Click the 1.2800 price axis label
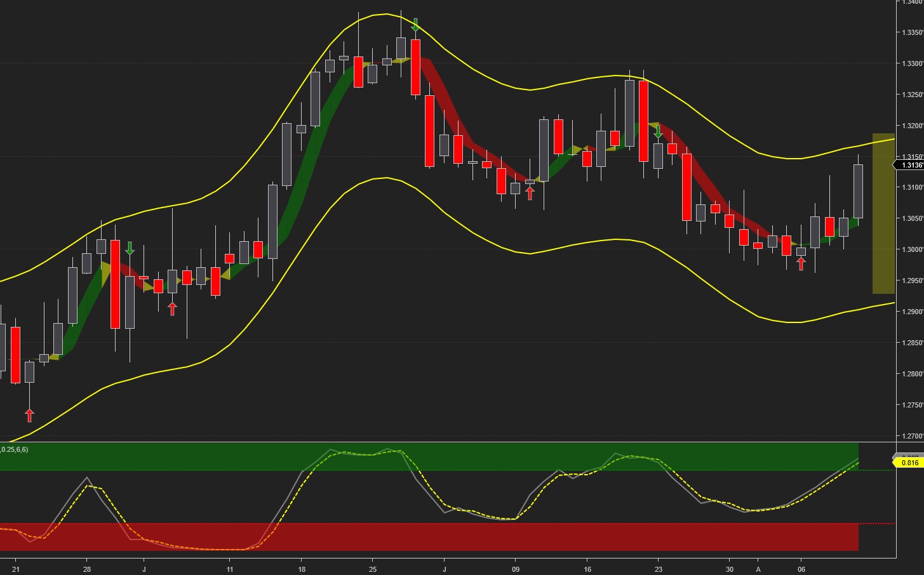 point(913,374)
